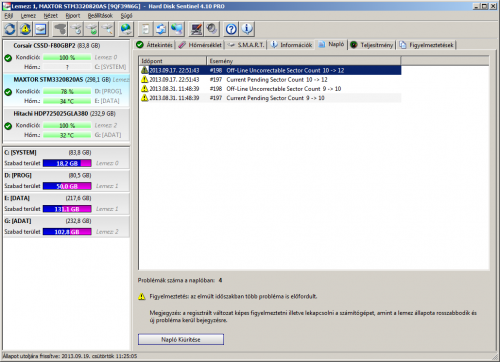Click MAXTOR 78 % condition bar

(67, 92)
